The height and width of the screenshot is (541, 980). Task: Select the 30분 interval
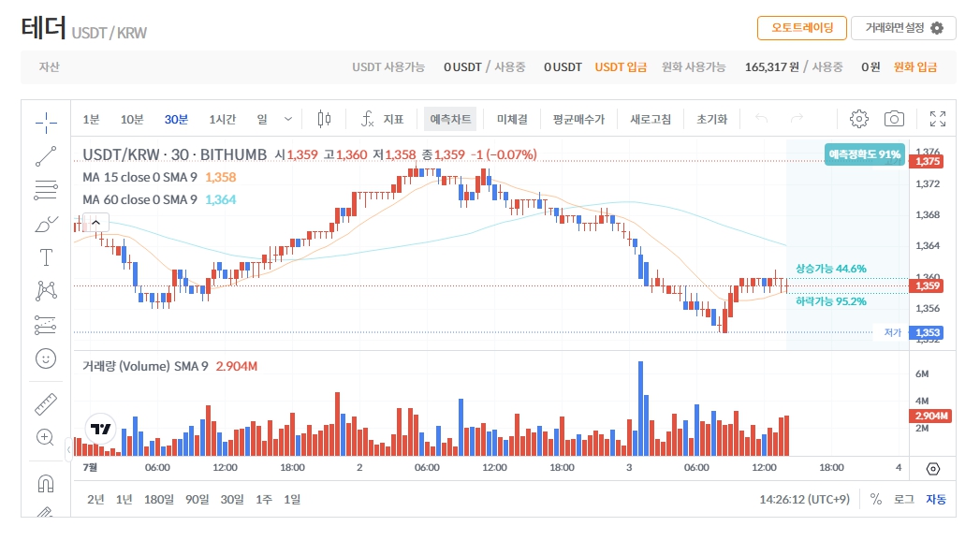tap(176, 119)
